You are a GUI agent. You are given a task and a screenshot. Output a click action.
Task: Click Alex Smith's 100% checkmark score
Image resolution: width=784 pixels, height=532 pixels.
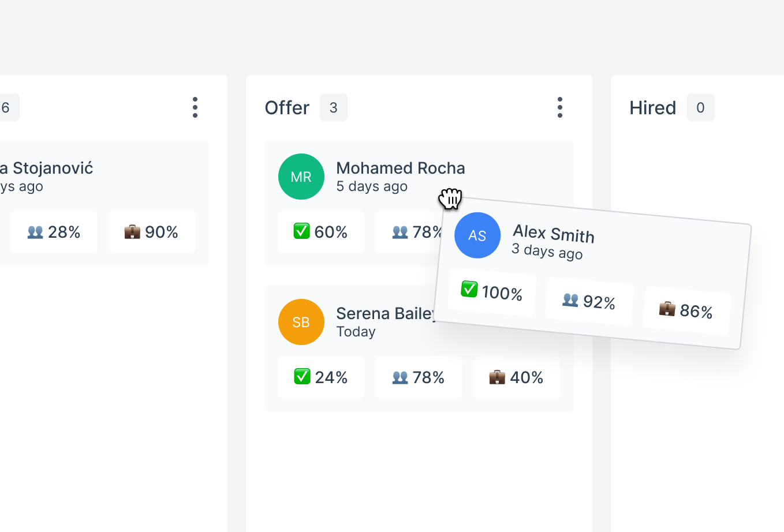[x=492, y=292]
